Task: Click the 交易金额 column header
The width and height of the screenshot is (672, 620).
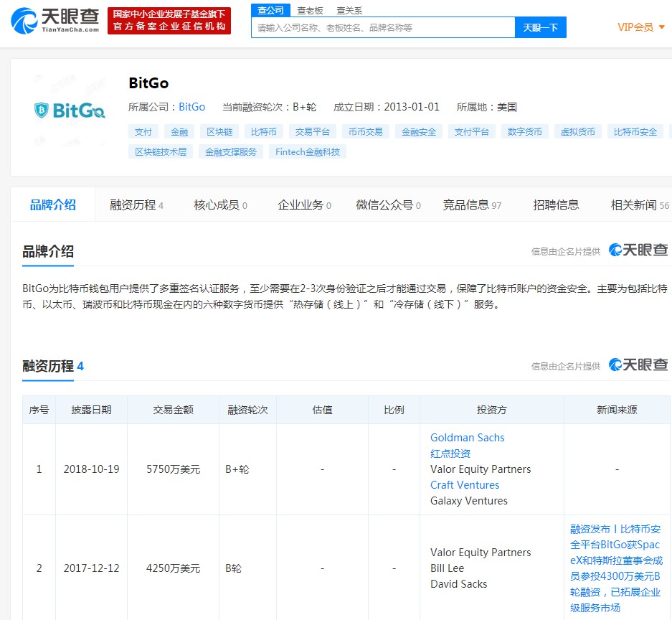Action: (173, 410)
